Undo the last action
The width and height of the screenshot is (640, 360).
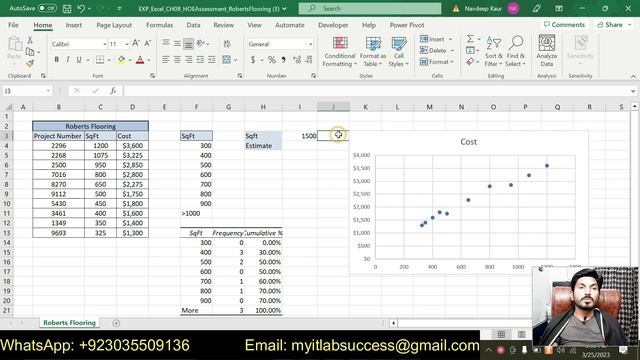pos(81,9)
